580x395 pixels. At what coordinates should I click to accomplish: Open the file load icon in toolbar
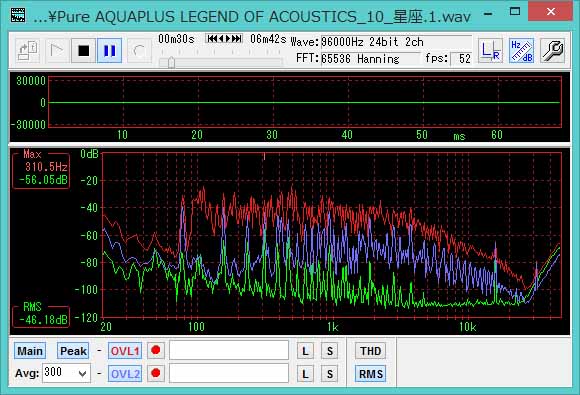pyautogui.click(x=28, y=51)
